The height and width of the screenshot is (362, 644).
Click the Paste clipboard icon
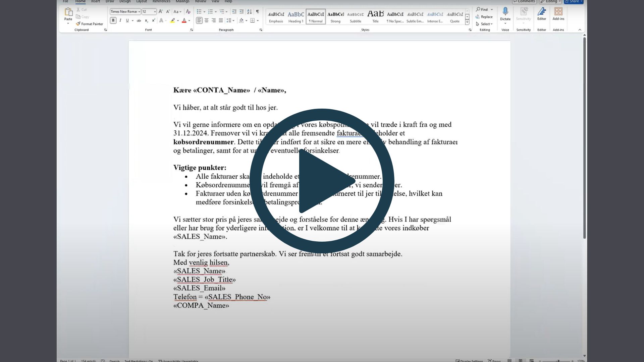[x=68, y=12]
